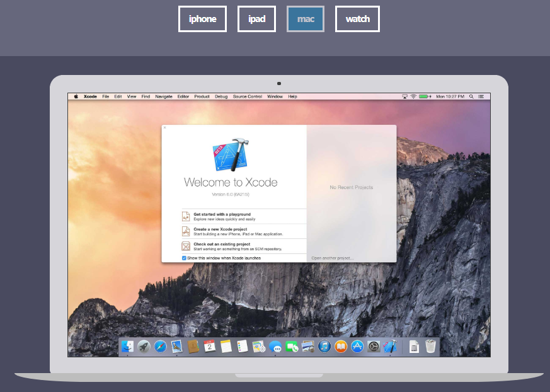Open Safari compass icon in dock
Screen dimensions: 550x392
coord(160,347)
